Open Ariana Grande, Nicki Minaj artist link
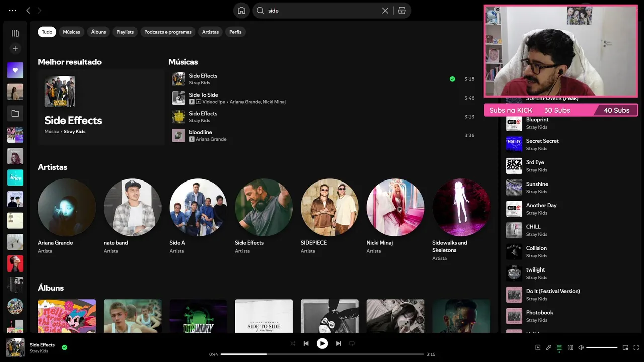 coord(258,102)
